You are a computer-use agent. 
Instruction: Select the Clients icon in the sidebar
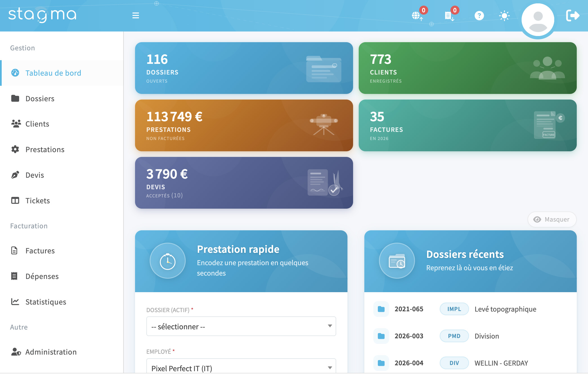[37, 124]
